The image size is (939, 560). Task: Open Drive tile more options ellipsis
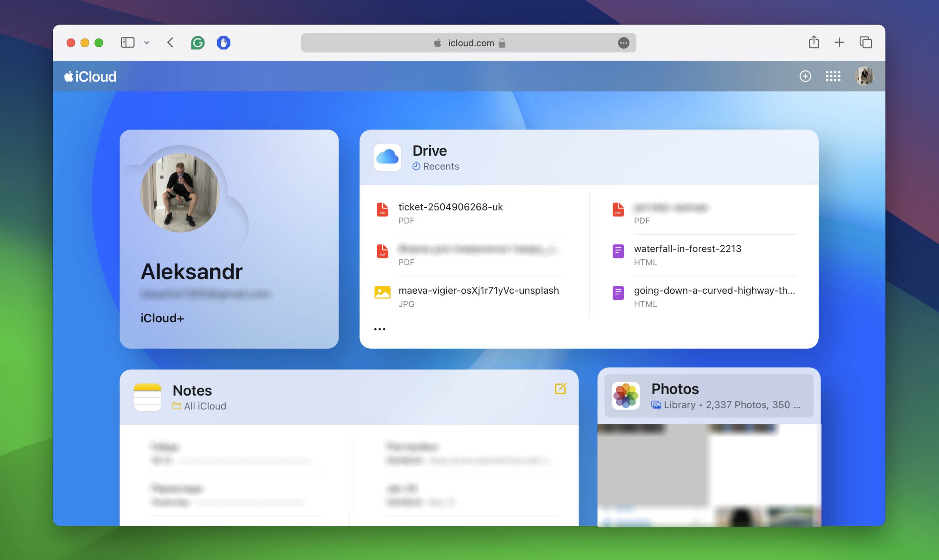(x=380, y=329)
